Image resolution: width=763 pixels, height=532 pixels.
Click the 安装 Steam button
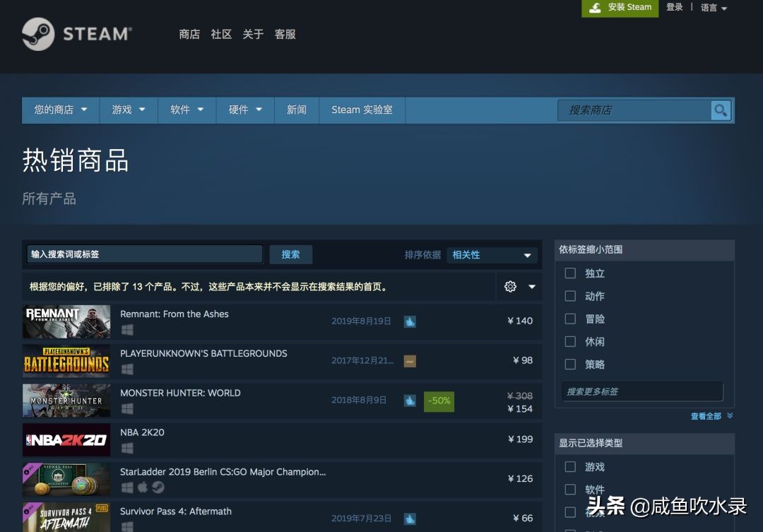pos(620,7)
